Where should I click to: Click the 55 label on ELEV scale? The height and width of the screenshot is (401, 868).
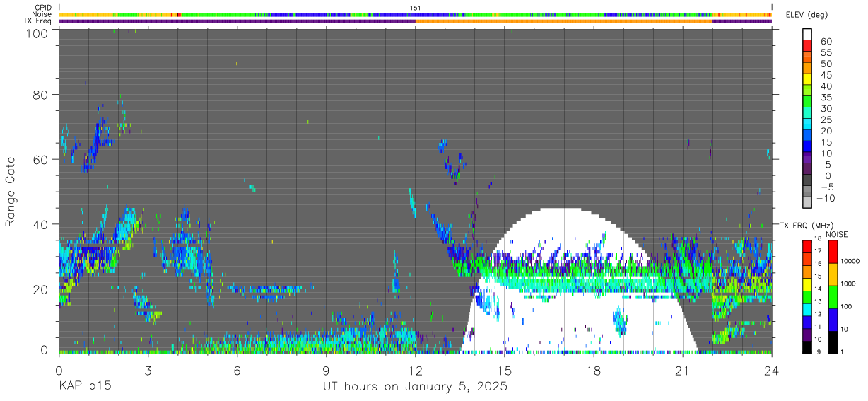(826, 53)
